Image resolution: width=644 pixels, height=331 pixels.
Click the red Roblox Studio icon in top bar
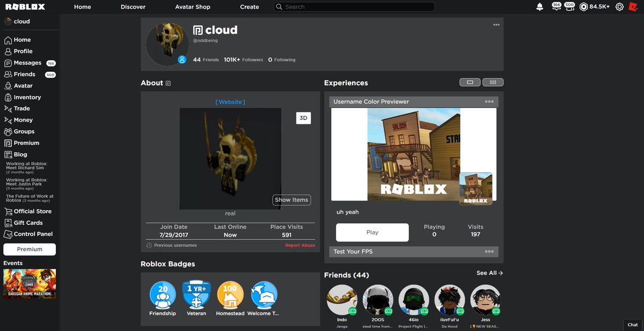pyautogui.click(x=633, y=7)
